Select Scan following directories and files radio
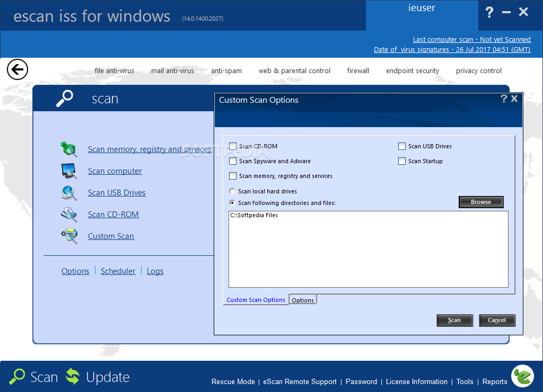The image size is (543, 392). pos(232,203)
